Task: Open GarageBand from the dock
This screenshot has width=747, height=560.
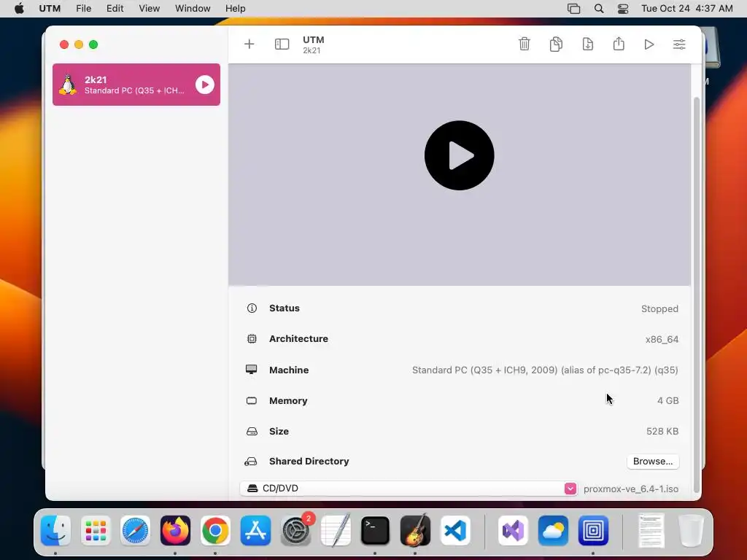Action: pos(415,531)
